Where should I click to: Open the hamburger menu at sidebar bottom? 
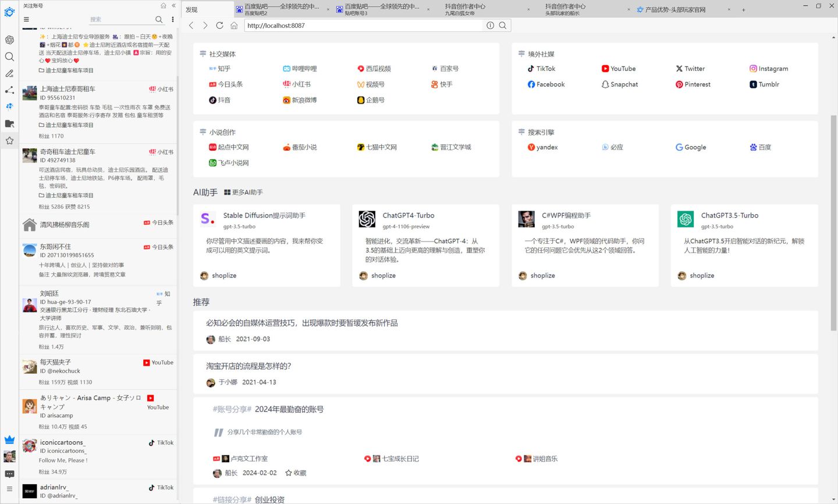click(x=9, y=489)
